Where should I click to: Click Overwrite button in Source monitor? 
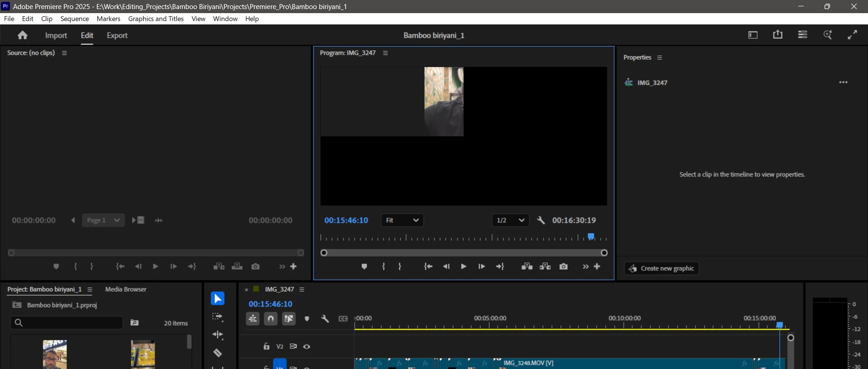click(237, 267)
